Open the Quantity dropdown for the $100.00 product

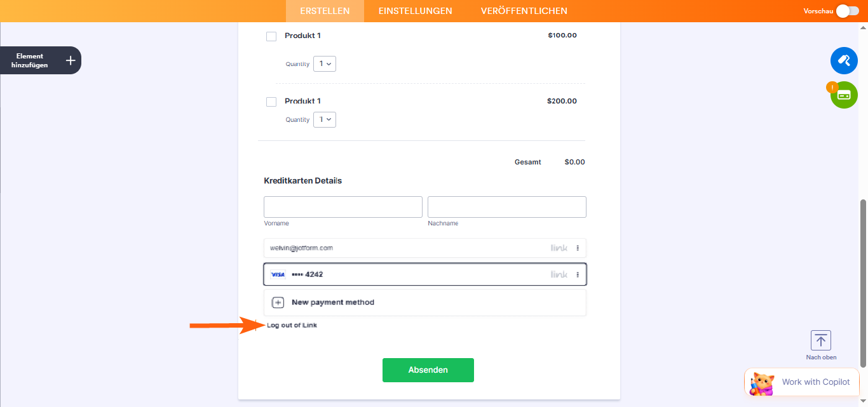325,63
